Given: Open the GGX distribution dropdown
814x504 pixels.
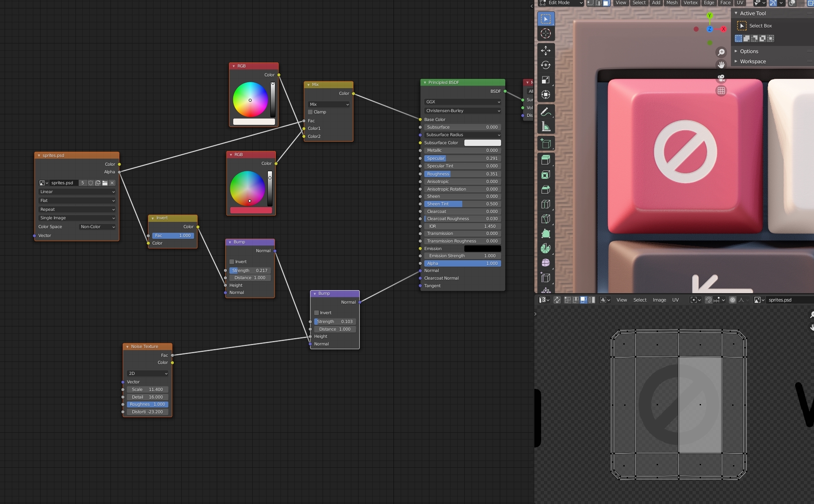Looking at the screenshot, I should pos(462,102).
